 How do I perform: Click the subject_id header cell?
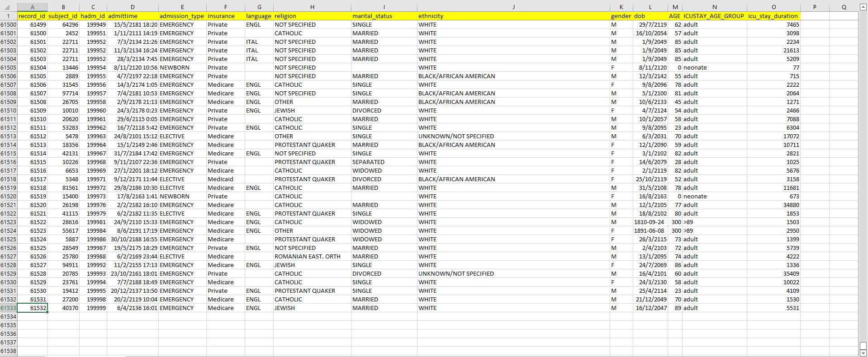click(63, 16)
